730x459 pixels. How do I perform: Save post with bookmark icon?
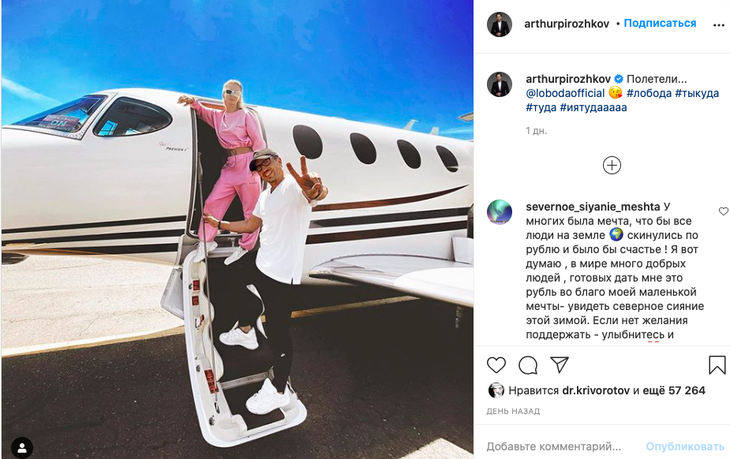(x=717, y=365)
